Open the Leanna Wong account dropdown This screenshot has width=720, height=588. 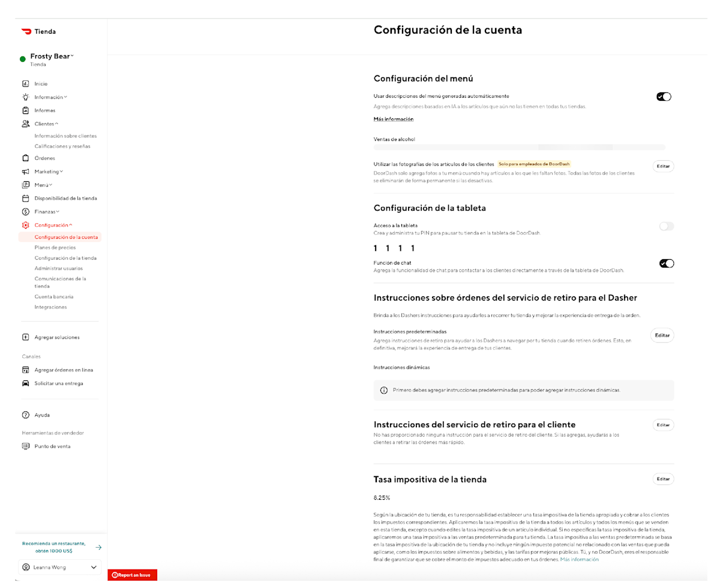pos(59,566)
